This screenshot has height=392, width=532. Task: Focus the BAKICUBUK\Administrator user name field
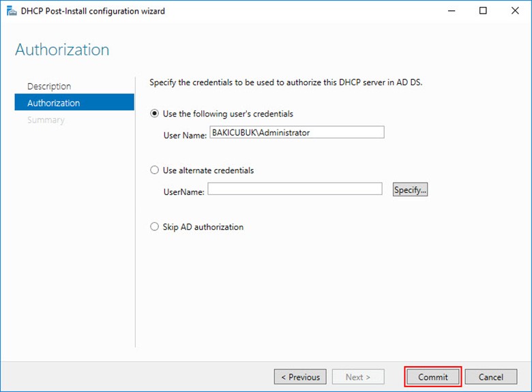[x=297, y=132]
